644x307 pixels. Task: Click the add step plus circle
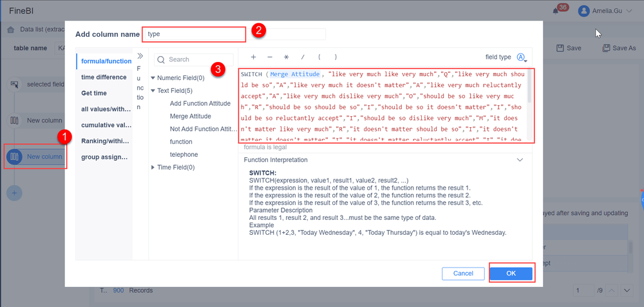coord(15,192)
